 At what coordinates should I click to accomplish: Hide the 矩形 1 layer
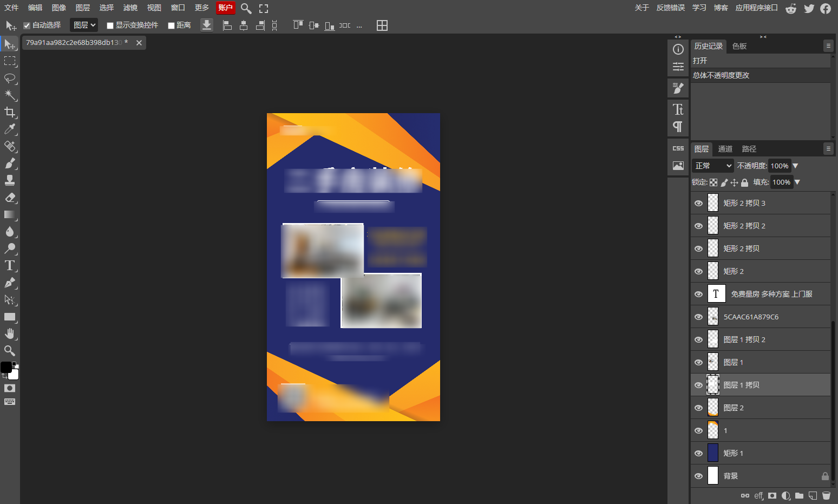(698, 453)
